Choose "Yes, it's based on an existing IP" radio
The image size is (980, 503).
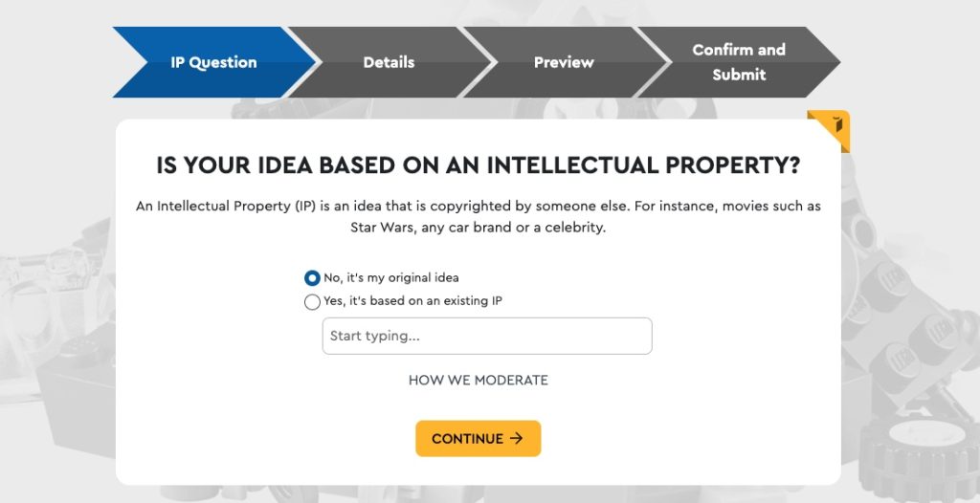(x=312, y=302)
